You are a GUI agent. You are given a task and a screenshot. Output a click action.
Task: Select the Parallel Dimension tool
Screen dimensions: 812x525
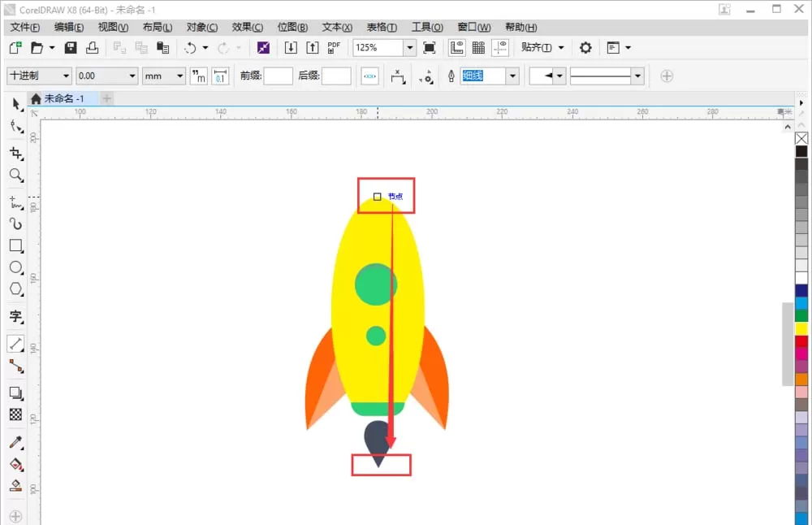point(16,344)
